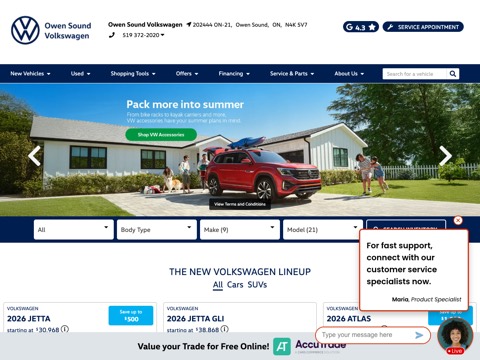Expand the phone number dropdown
This screenshot has height=360, width=480.
pos(162,35)
